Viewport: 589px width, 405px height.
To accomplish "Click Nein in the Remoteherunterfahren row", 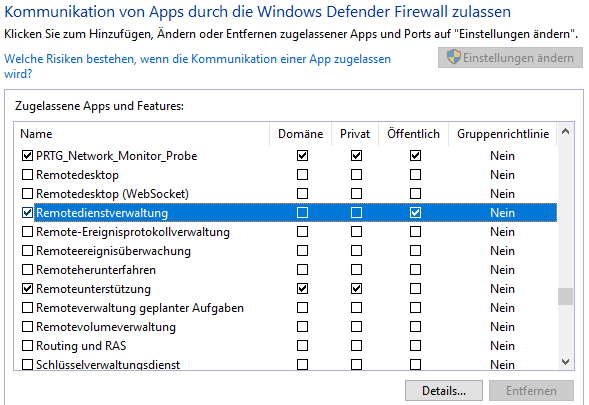I will click(x=502, y=270).
